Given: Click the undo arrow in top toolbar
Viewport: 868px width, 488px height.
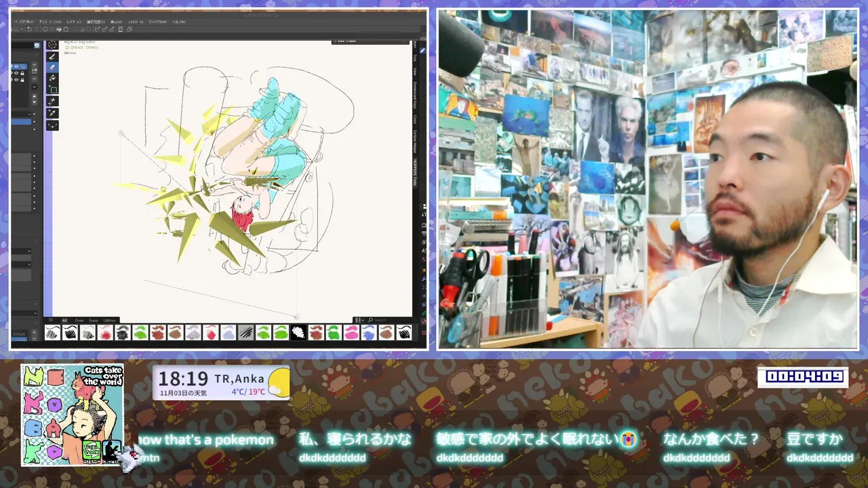Looking at the screenshot, I should (x=29, y=29).
